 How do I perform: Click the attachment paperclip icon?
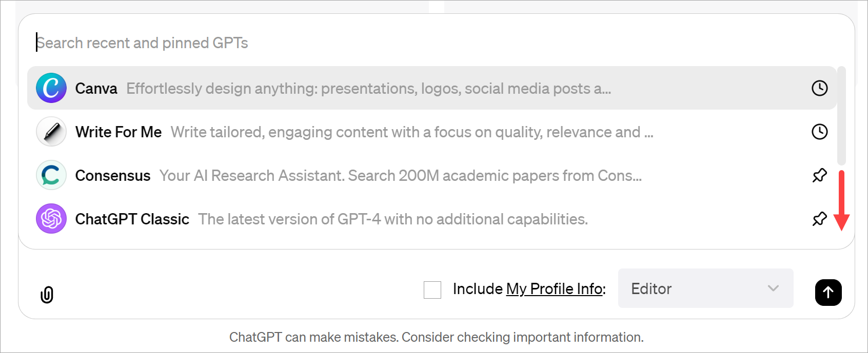click(47, 294)
